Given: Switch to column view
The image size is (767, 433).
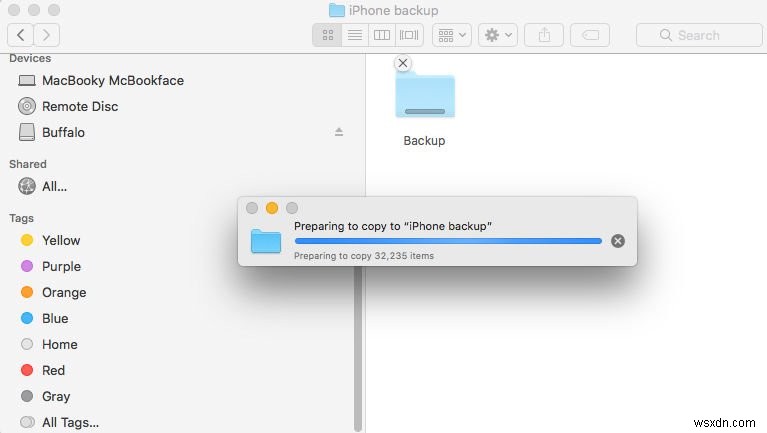Looking at the screenshot, I should pos(382,35).
